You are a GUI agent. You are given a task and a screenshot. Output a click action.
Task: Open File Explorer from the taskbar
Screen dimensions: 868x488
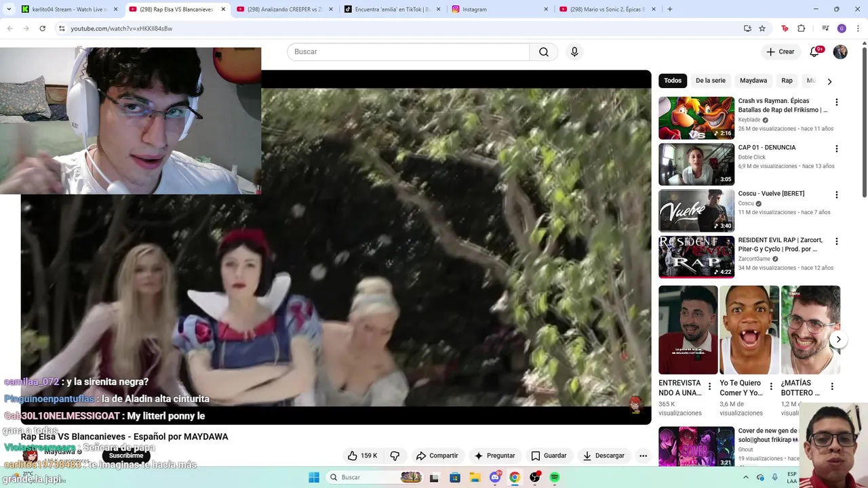475,477
